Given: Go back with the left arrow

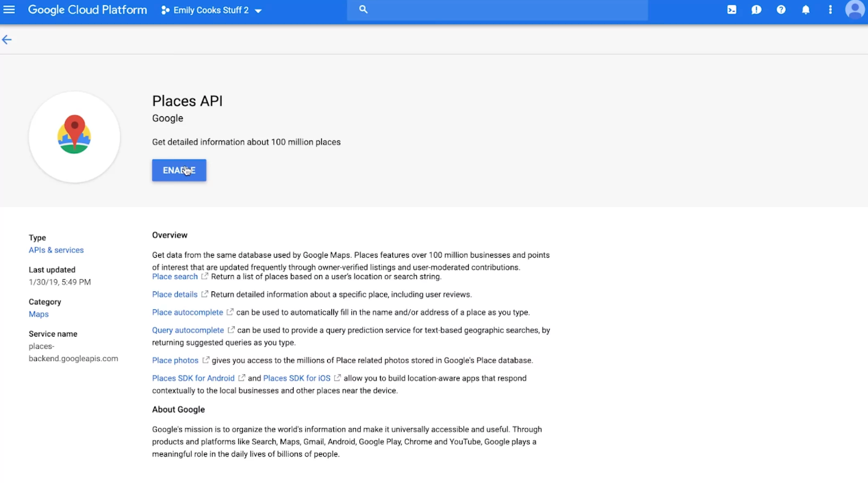Looking at the screenshot, I should (x=7, y=40).
